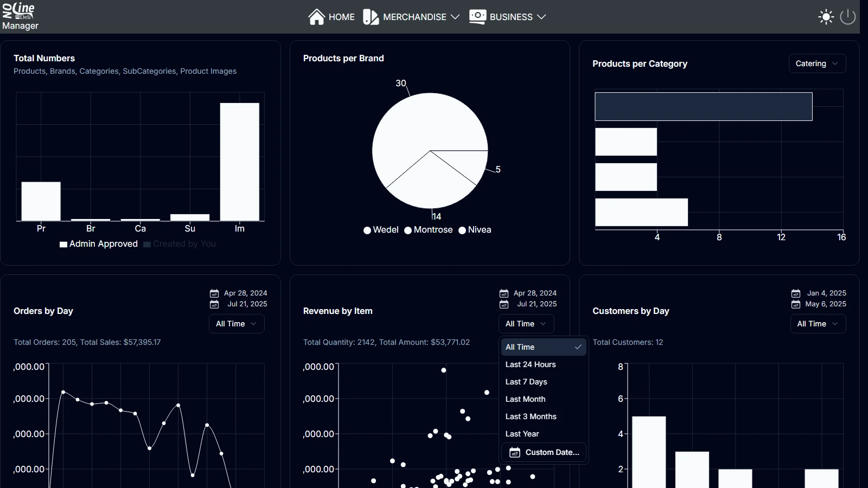Toggle light mode with sun icon
Screen dimensions: 868x488
click(826, 17)
